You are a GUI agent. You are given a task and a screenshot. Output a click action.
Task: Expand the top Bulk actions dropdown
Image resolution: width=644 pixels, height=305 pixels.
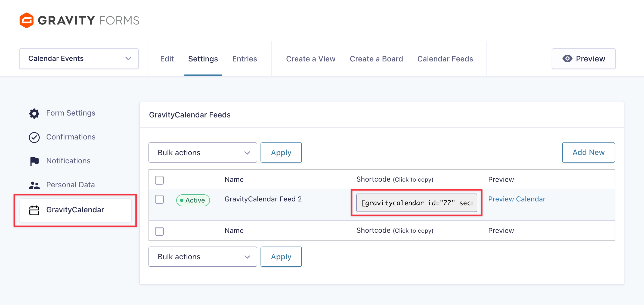(x=203, y=153)
